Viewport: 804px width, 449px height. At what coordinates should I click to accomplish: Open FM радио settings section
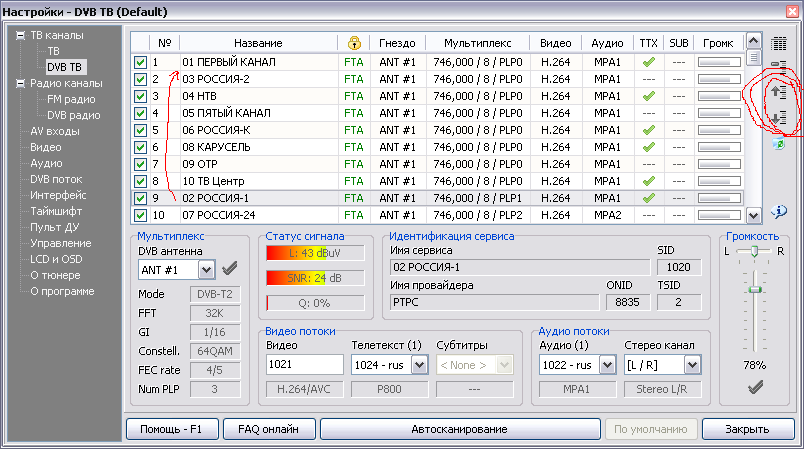(70, 99)
